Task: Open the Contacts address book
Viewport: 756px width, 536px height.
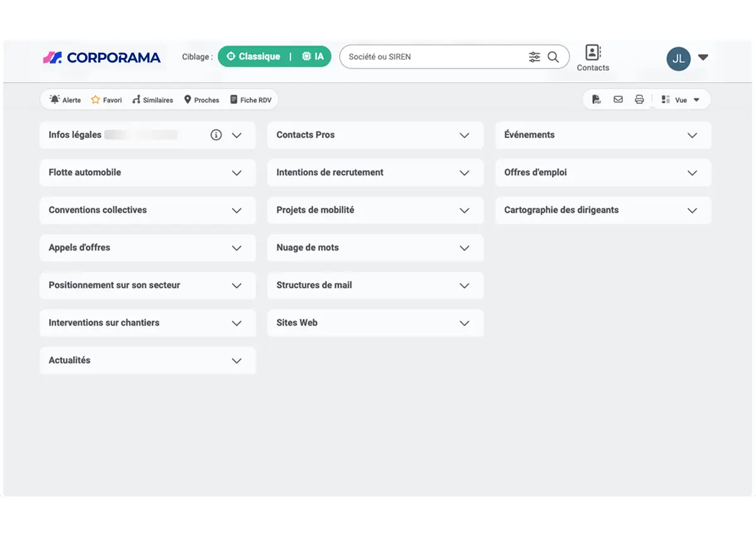Action: coord(593,58)
